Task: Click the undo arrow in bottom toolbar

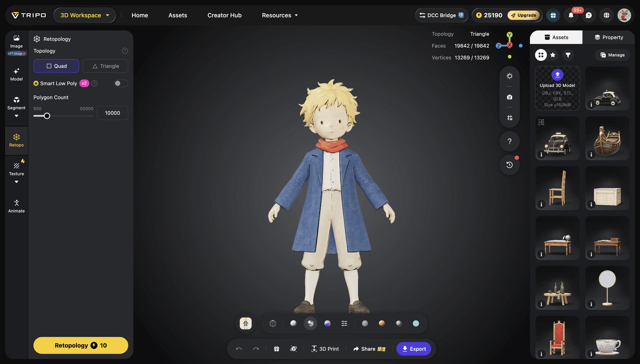Action: point(239,349)
